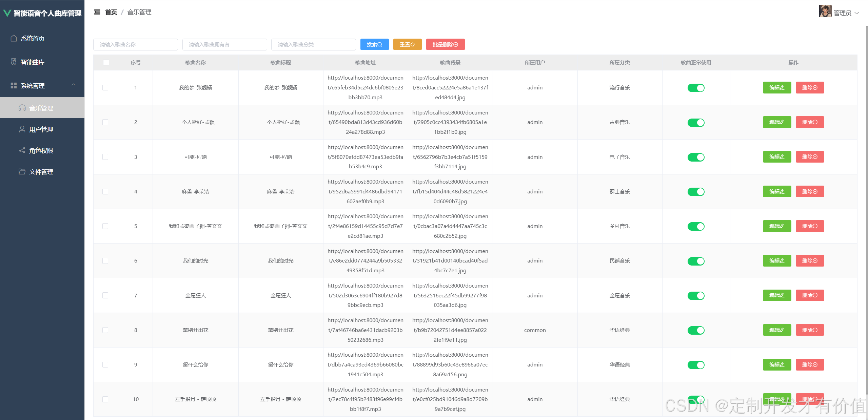The width and height of the screenshot is (868, 420).
Task: Click the headphone icon for 音乐管理
Action: point(22,108)
